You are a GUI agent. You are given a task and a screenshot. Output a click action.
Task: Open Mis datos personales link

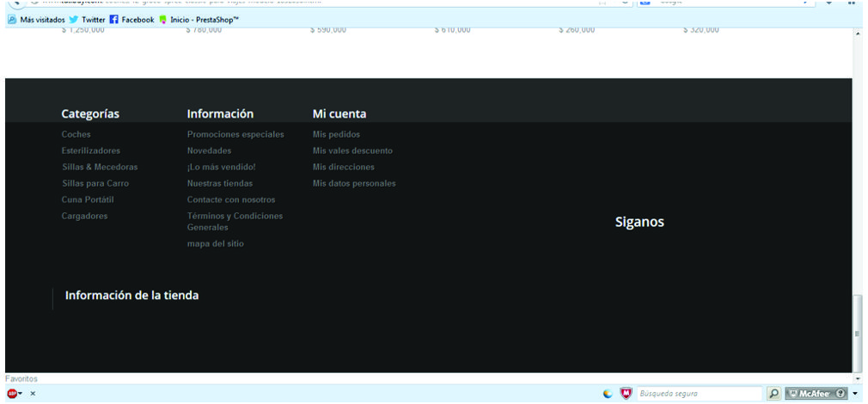click(x=354, y=183)
